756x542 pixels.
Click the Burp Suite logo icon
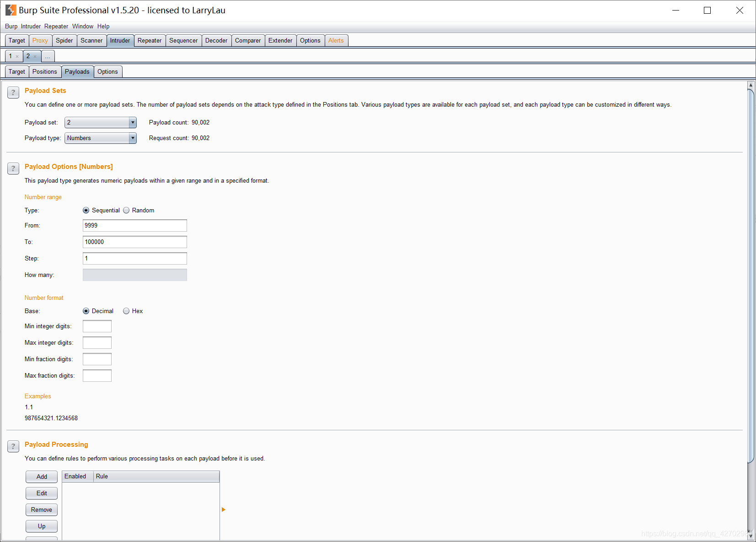[x=11, y=10]
